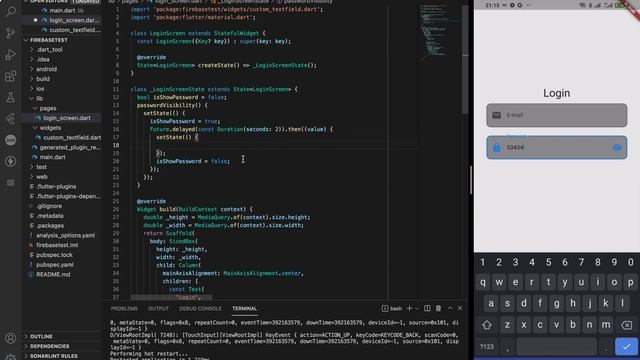The height and width of the screenshot is (360, 640).
Task: Open the new terminal launch profile dropdown
Action: pos(417,309)
